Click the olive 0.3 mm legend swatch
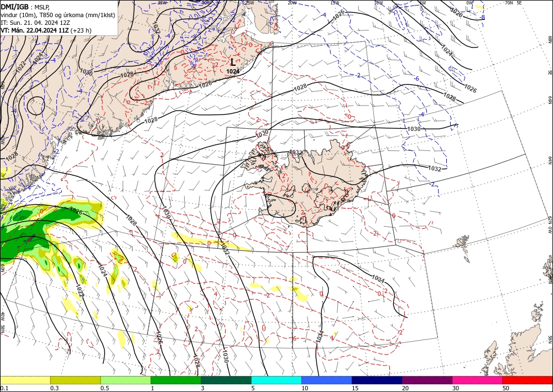Screen dimensions: 553x392 [75, 380]
